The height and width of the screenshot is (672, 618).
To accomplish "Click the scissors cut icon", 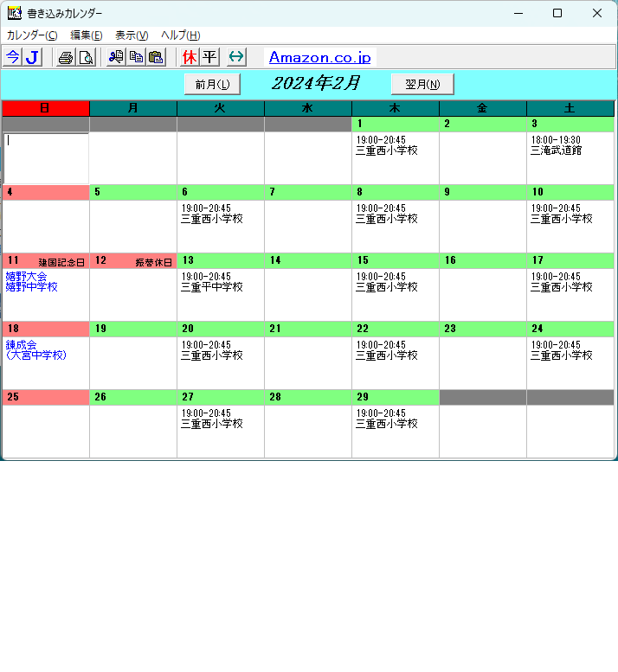I will 115,57.
